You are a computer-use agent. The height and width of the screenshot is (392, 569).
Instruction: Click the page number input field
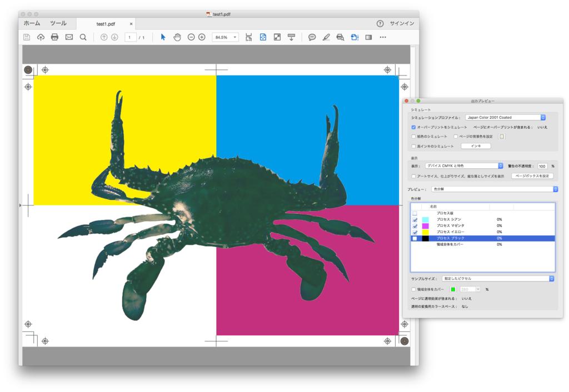(130, 37)
